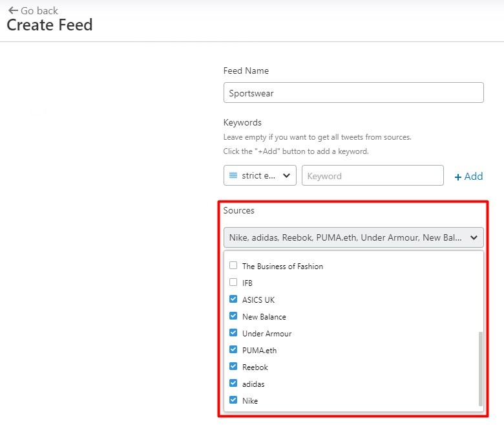This screenshot has height=425, width=504.
Task: Open the Sources selection field
Action: [353, 237]
